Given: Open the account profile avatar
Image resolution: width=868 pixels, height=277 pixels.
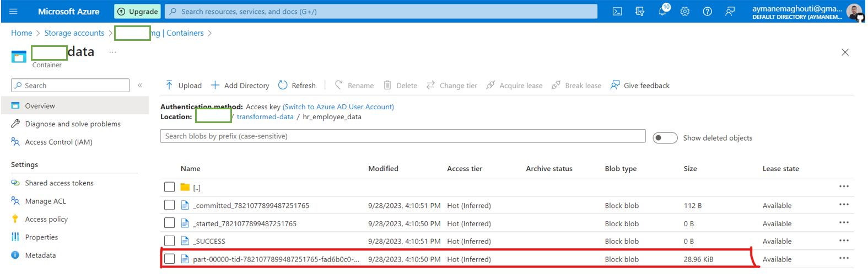Looking at the screenshot, I should (x=854, y=12).
